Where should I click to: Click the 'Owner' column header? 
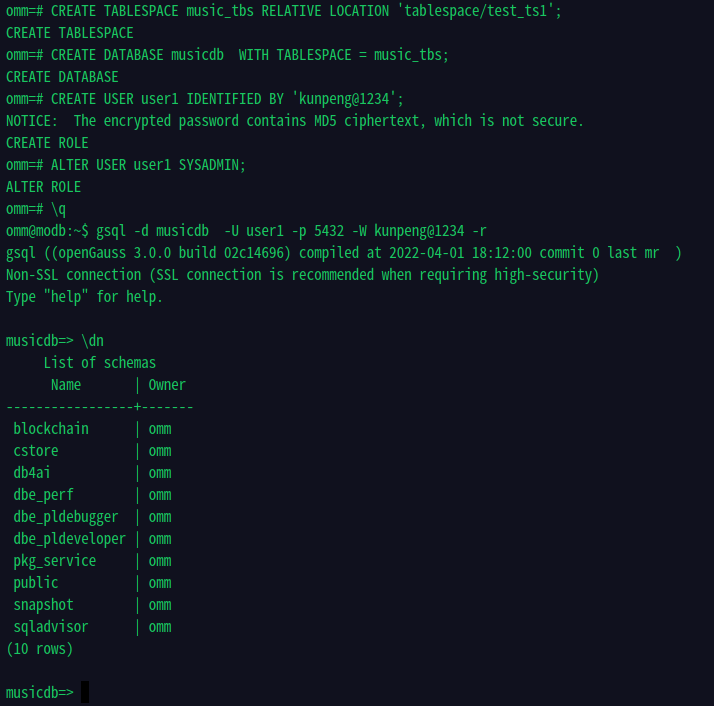(x=167, y=385)
